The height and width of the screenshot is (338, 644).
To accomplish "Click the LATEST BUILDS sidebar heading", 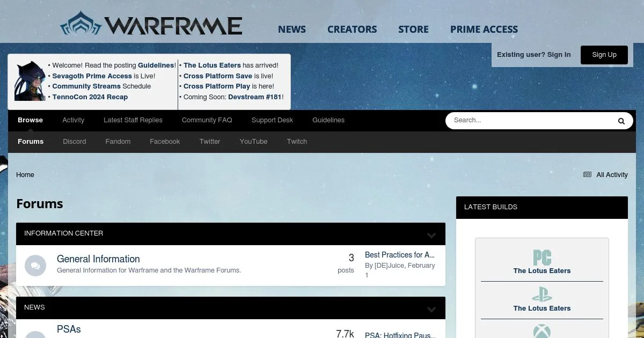I will [491, 207].
